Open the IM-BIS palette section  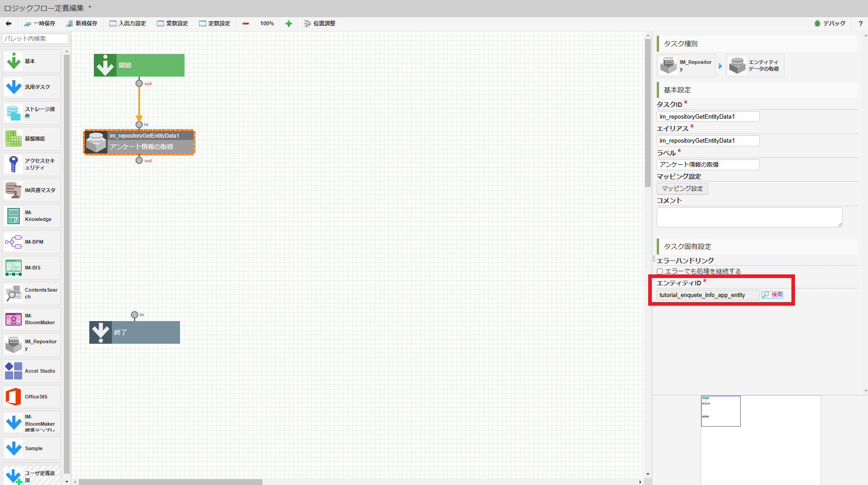(14, 267)
